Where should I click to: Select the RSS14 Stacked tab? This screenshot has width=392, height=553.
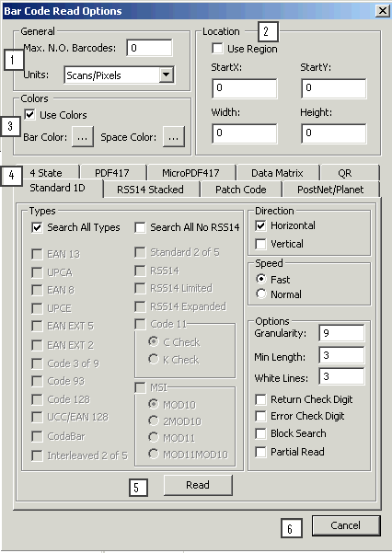coord(150,190)
